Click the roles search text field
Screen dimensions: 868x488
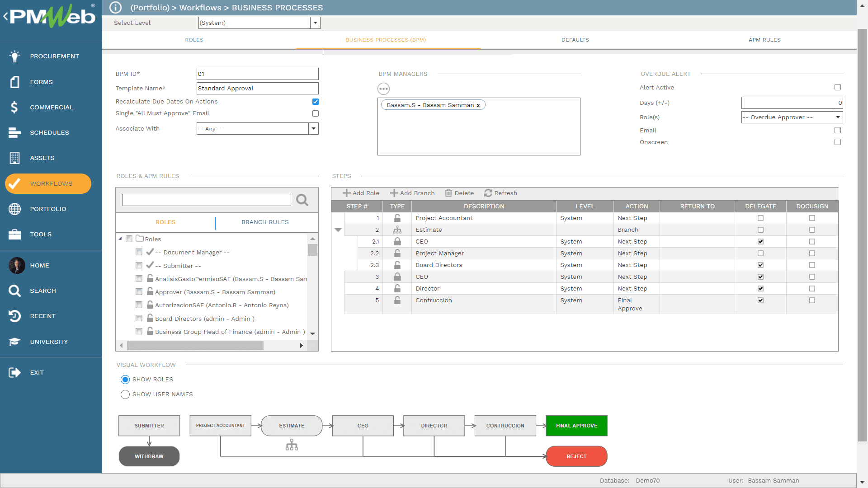coord(207,200)
